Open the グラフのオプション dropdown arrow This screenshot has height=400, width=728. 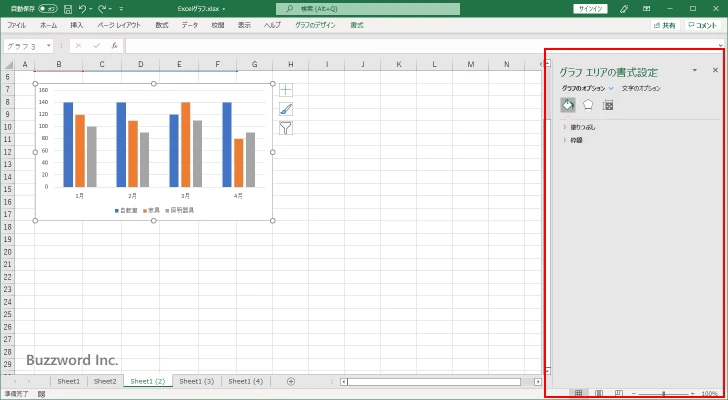(x=611, y=88)
